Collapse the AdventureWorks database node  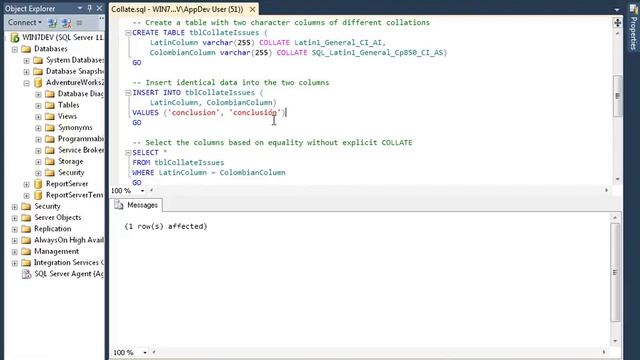click(x=27, y=83)
